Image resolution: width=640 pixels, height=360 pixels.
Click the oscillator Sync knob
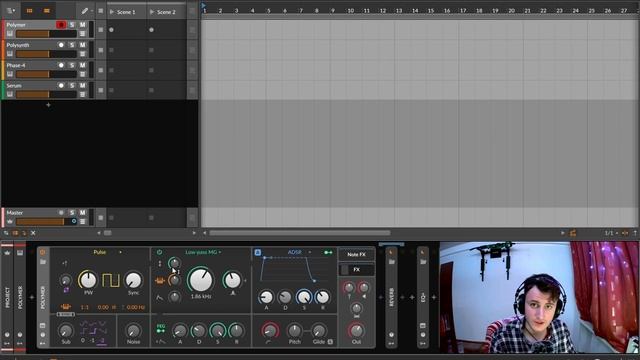pos(133,280)
